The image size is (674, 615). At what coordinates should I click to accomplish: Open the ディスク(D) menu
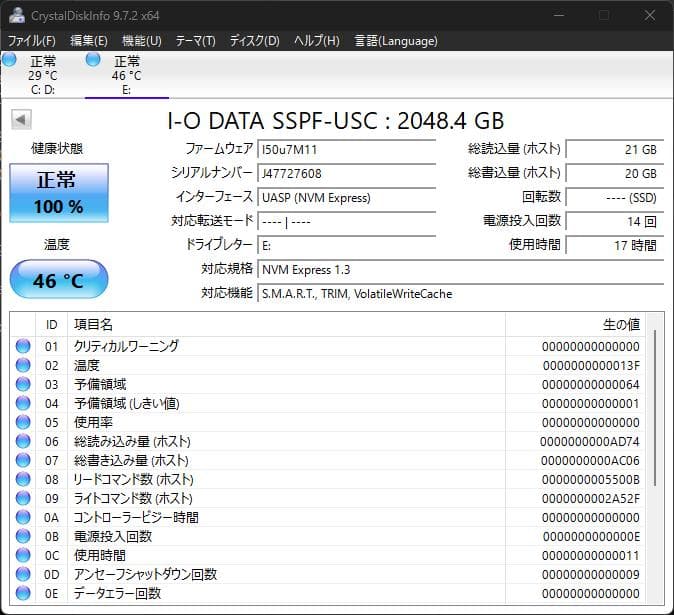254,41
